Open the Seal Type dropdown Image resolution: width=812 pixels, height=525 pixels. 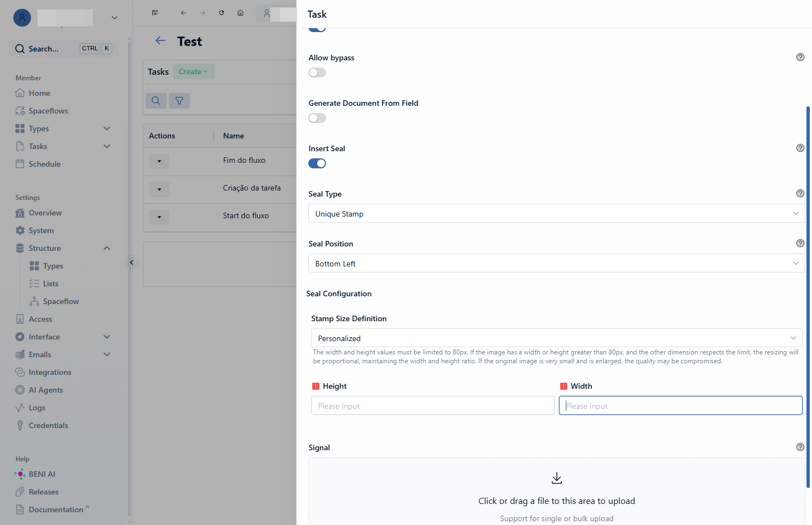pyautogui.click(x=556, y=214)
